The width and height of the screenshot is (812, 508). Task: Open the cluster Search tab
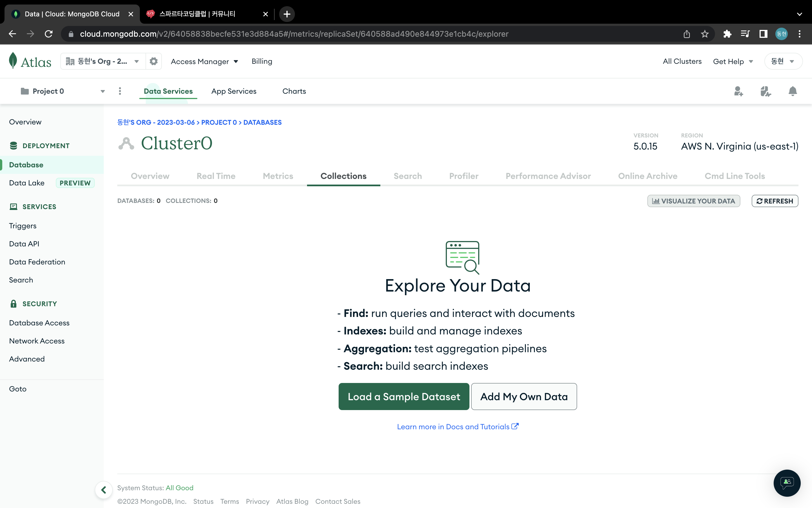coord(408,176)
